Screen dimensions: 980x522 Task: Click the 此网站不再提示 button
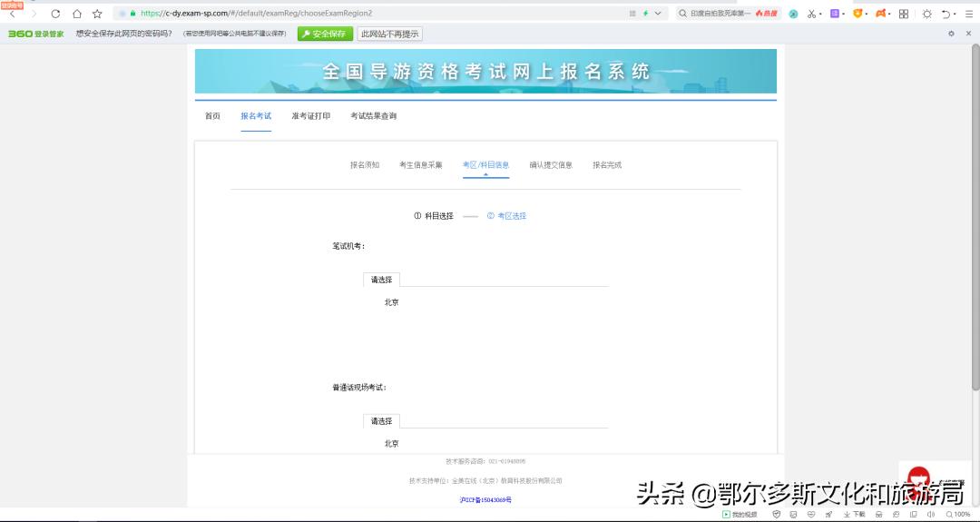(390, 34)
